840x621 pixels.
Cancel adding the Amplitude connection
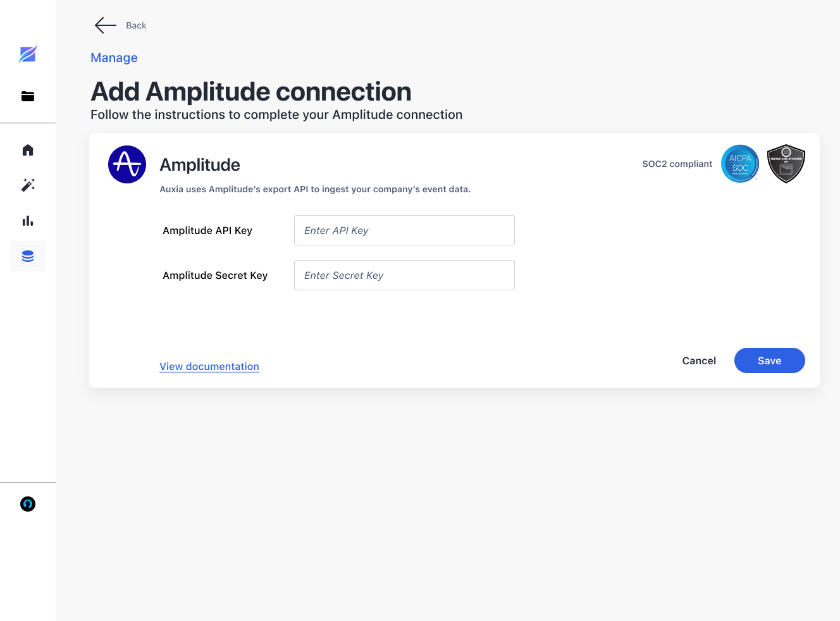[699, 360]
